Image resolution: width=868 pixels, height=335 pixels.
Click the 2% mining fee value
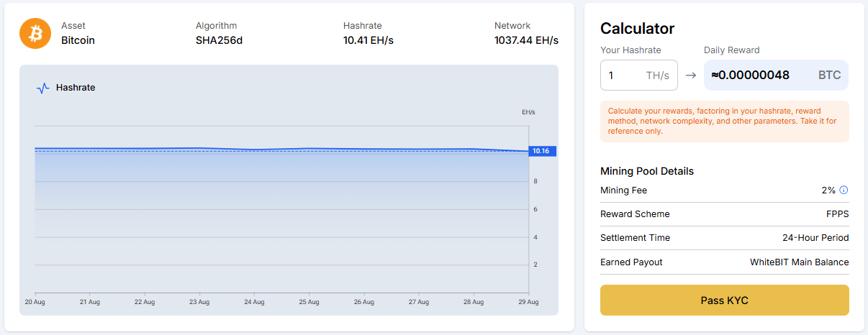[x=828, y=191]
